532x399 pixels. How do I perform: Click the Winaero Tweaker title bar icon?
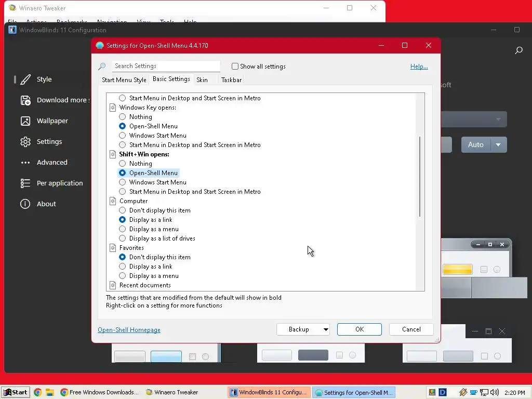point(12,8)
